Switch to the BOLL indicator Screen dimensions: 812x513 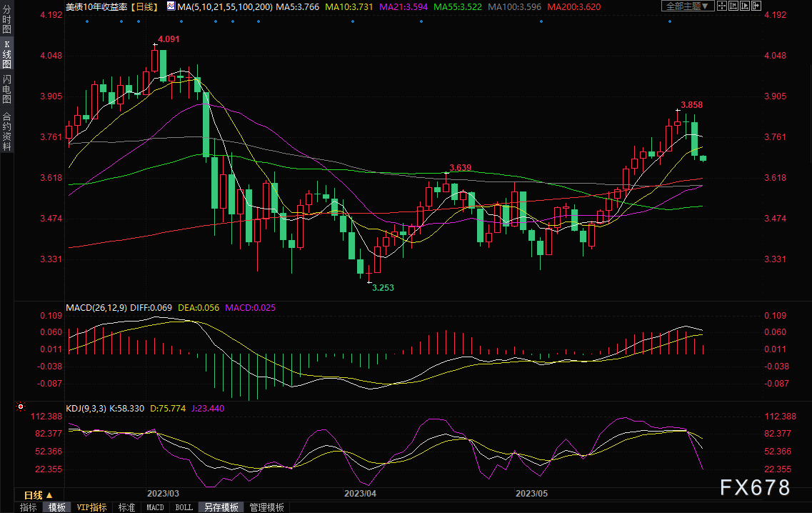point(184,507)
